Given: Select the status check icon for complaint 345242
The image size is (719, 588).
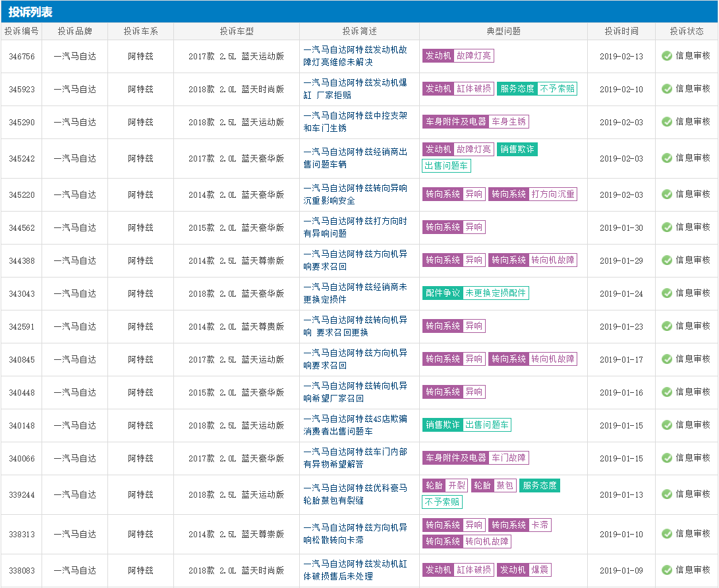Looking at the screenshot, I should (667, 158).
